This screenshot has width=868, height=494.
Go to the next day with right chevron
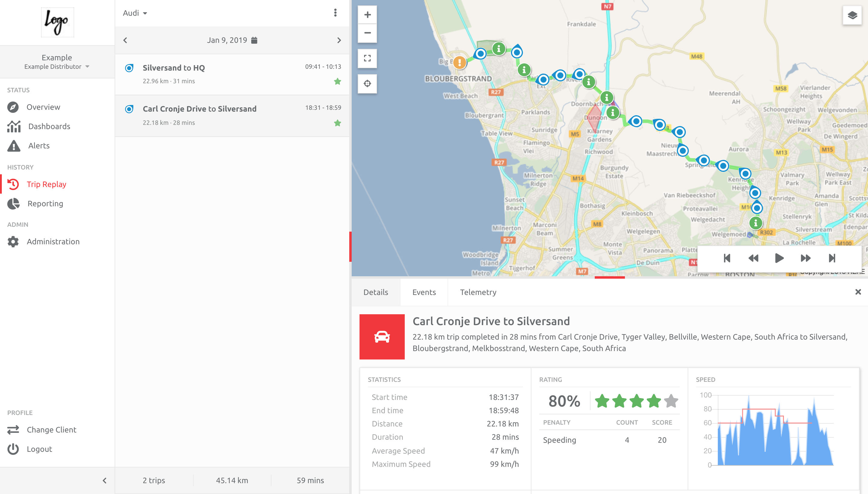(x=340, y=40)
